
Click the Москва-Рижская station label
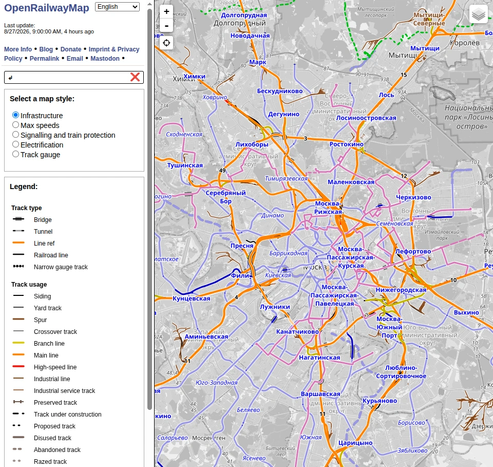tap(328, 207)
